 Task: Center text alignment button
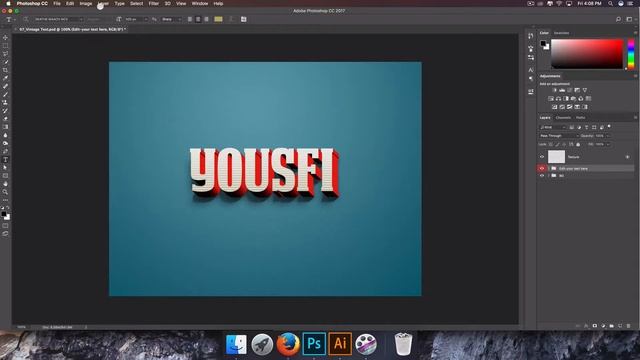point(198,19)
